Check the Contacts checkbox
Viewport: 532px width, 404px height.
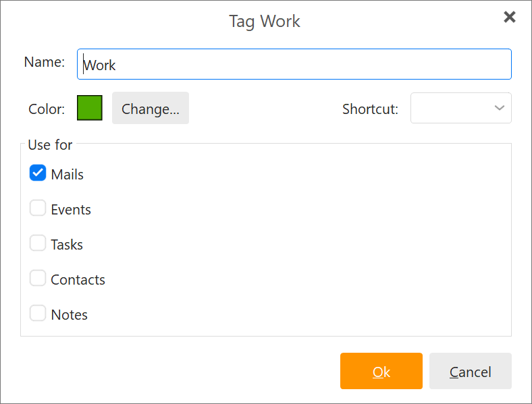coord(38,278)
